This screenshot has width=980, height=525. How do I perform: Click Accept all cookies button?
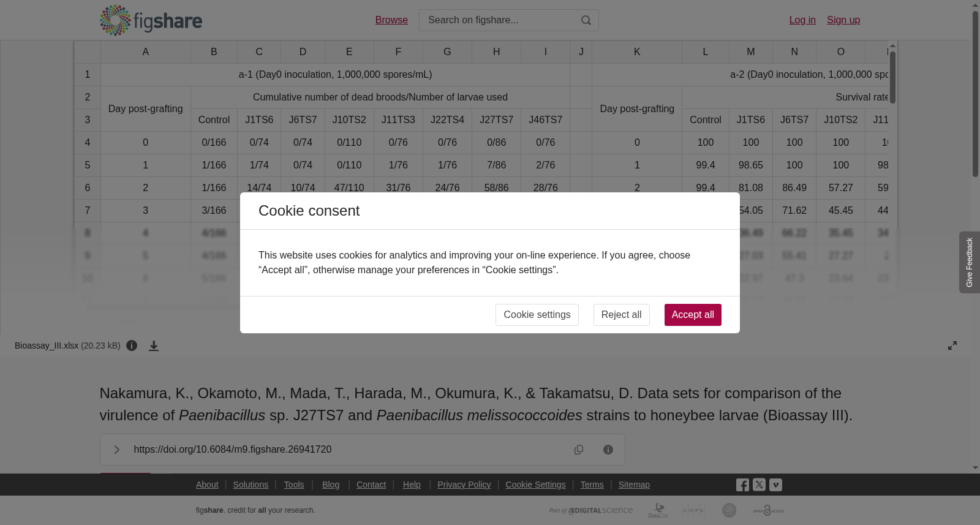(693, 315)
